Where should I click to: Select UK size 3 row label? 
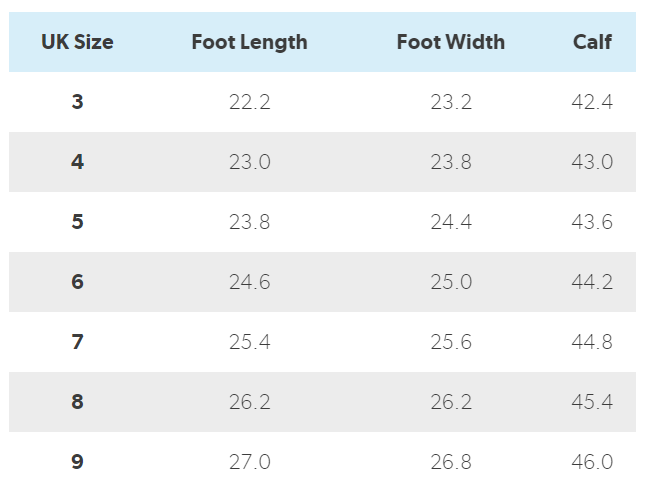click(x=77, y=102)
